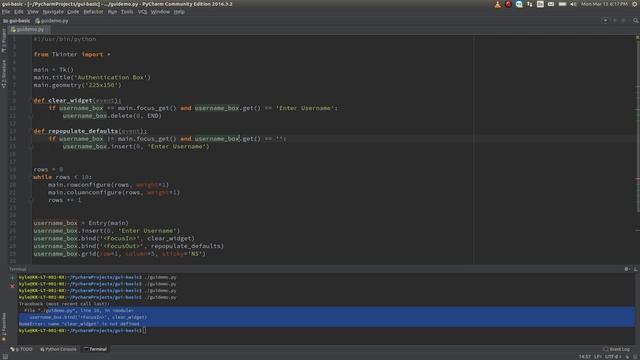
Task: Open the Project tool window sidebar tab
Action: click(x=4, y=40)
